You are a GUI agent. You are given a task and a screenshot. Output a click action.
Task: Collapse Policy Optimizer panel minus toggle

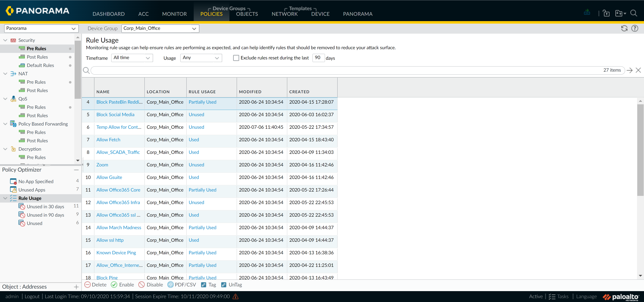[76, 170]
